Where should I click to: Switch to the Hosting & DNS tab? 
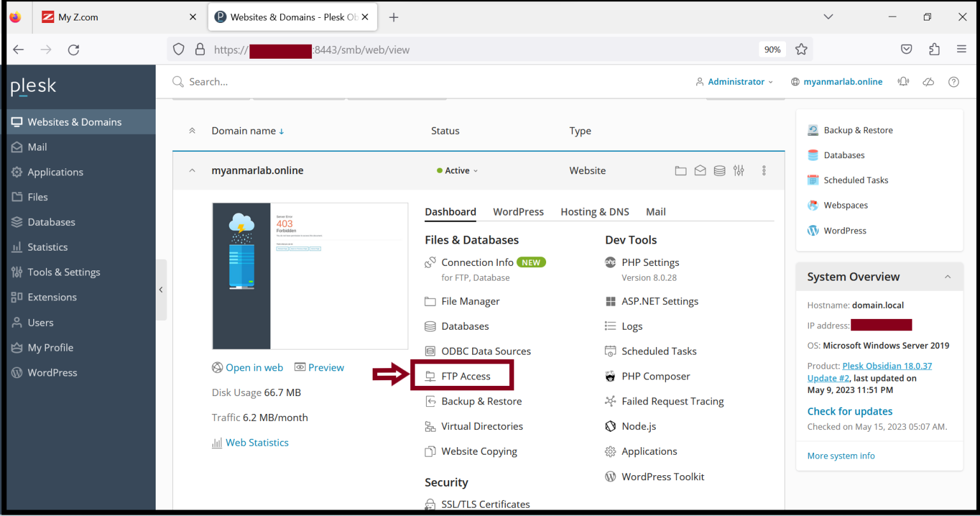point(595,212)
